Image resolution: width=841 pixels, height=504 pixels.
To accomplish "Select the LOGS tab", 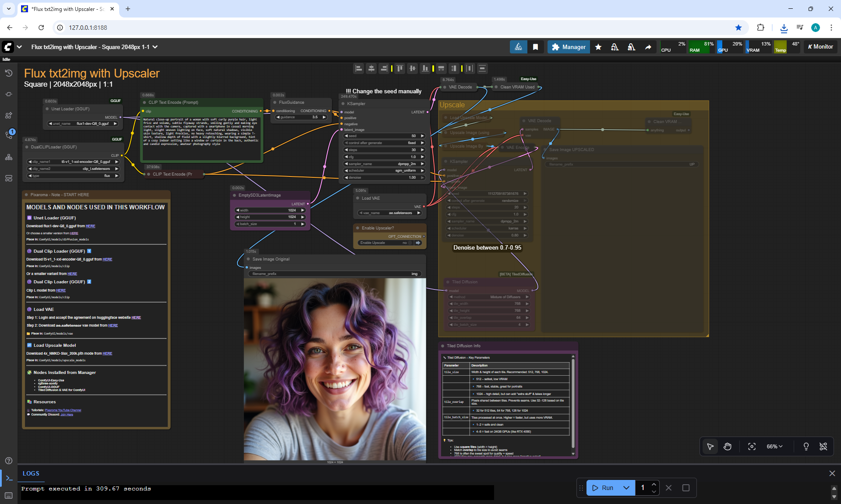I will click(x=31, y=473).
